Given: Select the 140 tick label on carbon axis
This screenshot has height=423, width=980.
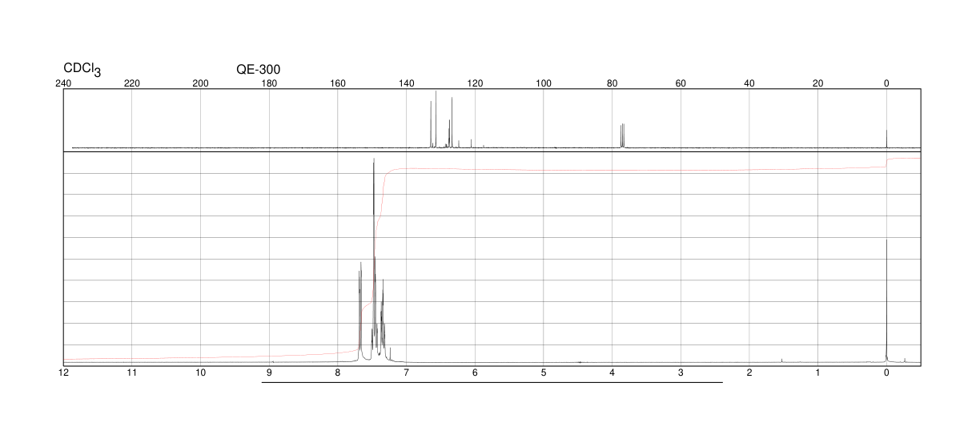Looking at the screenshot, I should coord(407,83).
